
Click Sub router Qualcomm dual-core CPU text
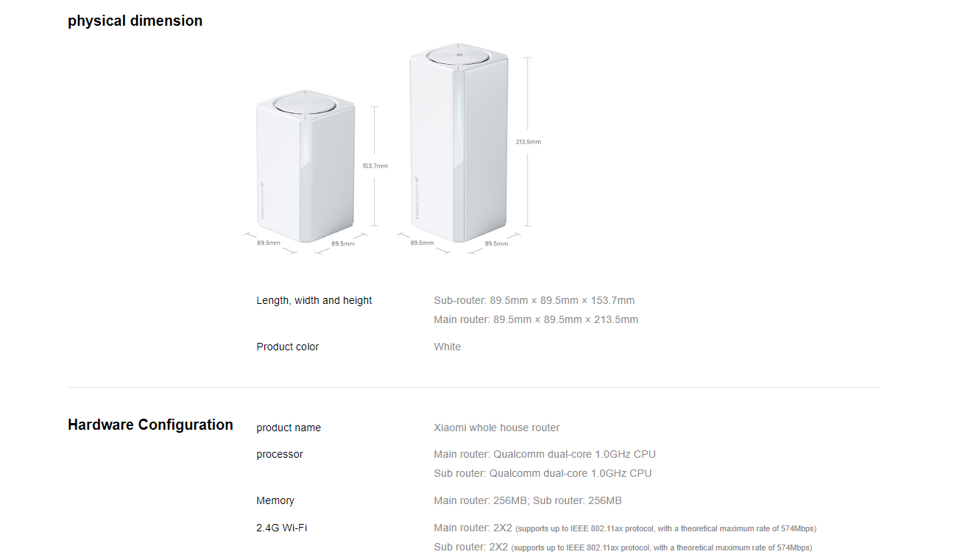point(543,473)
